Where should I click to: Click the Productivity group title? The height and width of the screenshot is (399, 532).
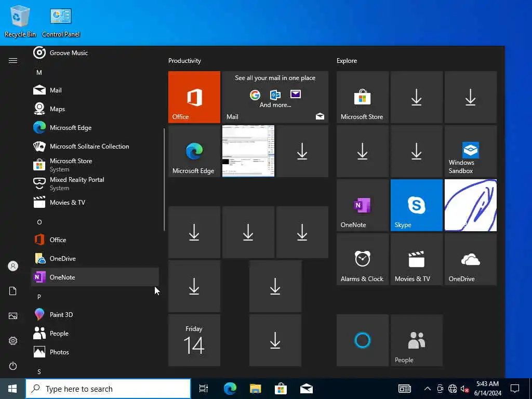pos(184,61)
